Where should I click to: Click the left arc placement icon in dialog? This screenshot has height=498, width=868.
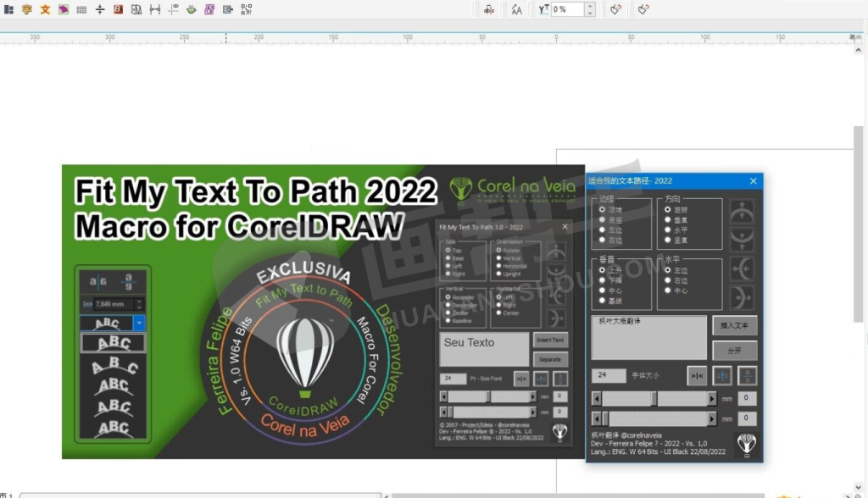(742, 269)
